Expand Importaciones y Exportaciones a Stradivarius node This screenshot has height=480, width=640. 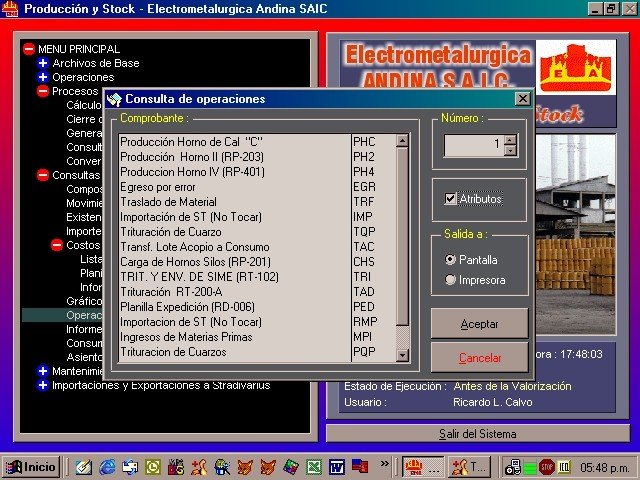tap(42, 385)
